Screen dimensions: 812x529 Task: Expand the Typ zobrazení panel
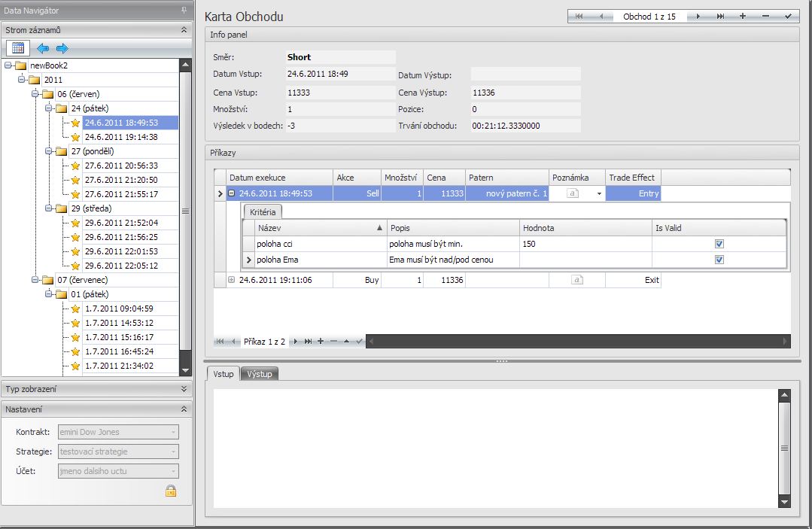[184, 389]
